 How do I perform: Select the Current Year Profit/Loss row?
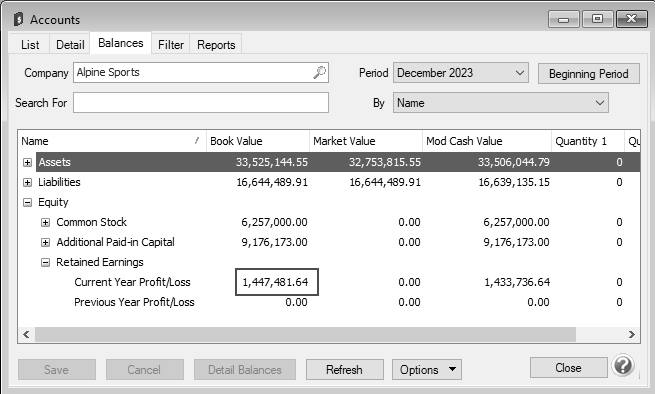[329, 282]
